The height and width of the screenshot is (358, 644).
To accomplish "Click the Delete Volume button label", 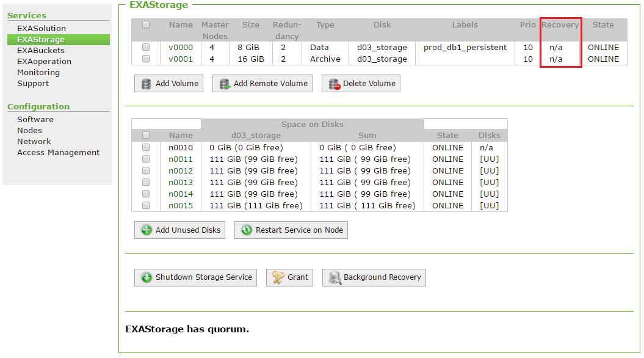I will 369,84.
